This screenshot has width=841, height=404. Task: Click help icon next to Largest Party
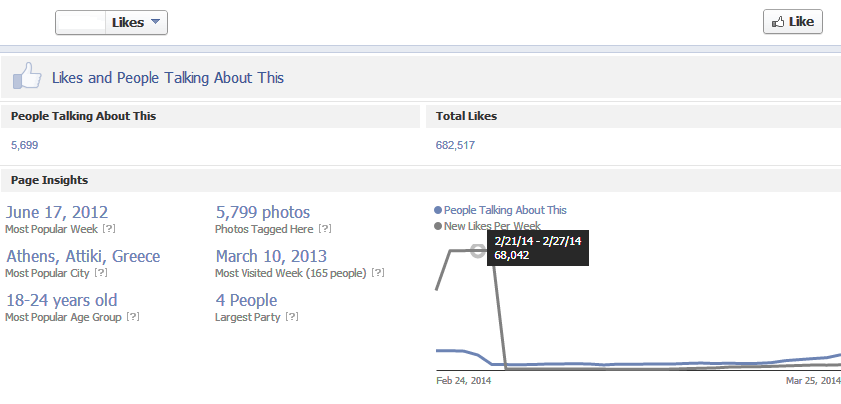coord(292,317)
